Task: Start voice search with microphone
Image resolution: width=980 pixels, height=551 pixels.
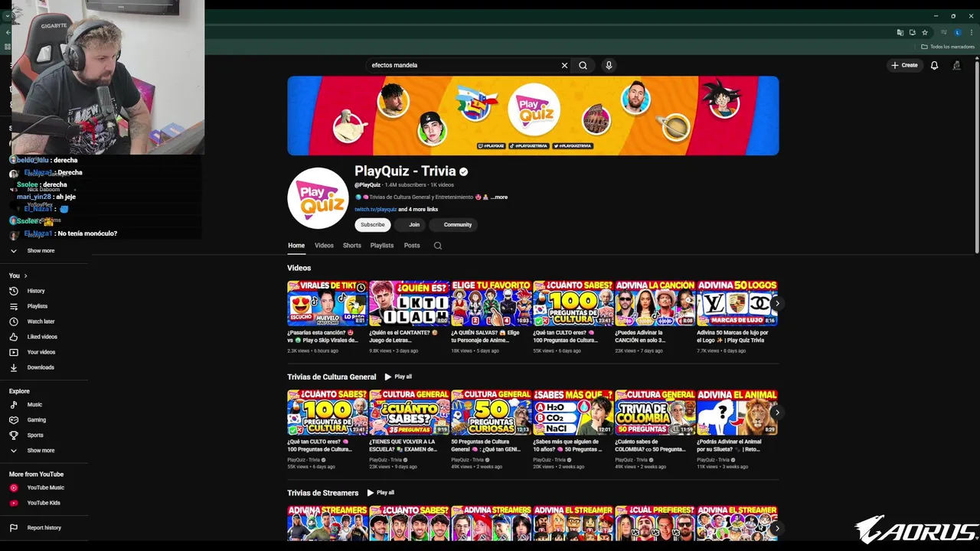Action: 609,65
